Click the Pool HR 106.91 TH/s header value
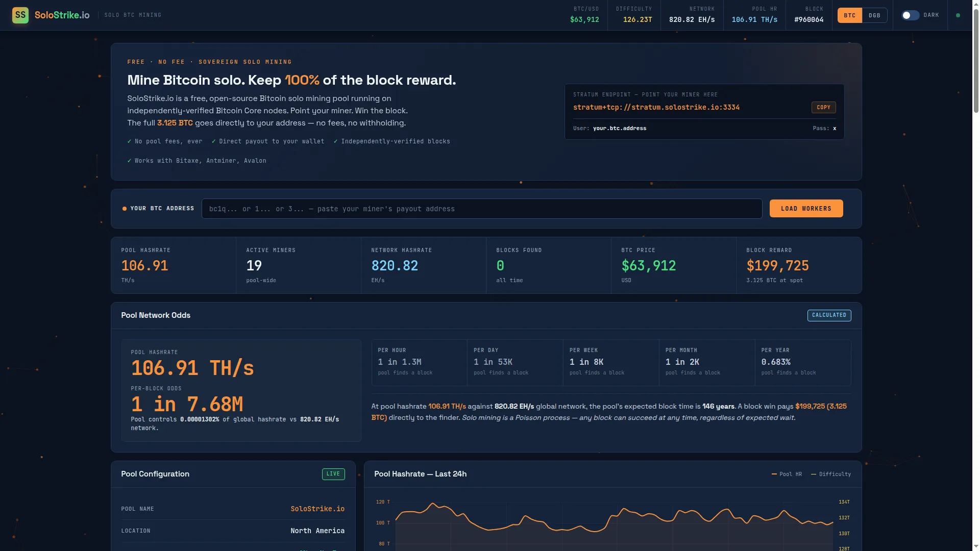Screen dimensions: 980x551 point(754,19)
